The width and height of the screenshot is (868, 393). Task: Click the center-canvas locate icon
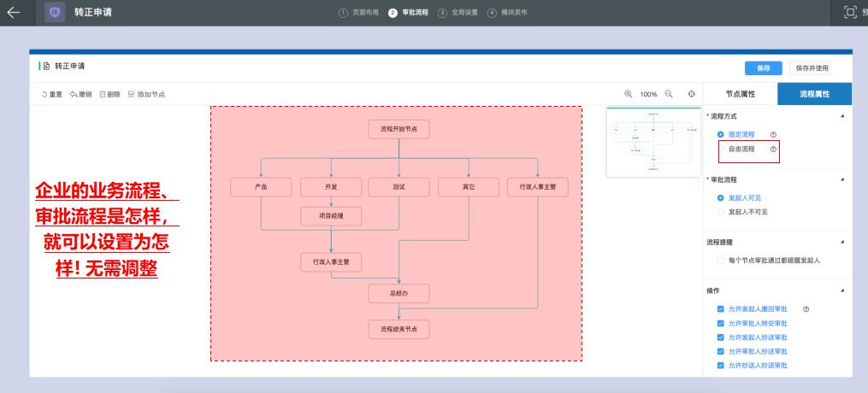click(691, 94)
